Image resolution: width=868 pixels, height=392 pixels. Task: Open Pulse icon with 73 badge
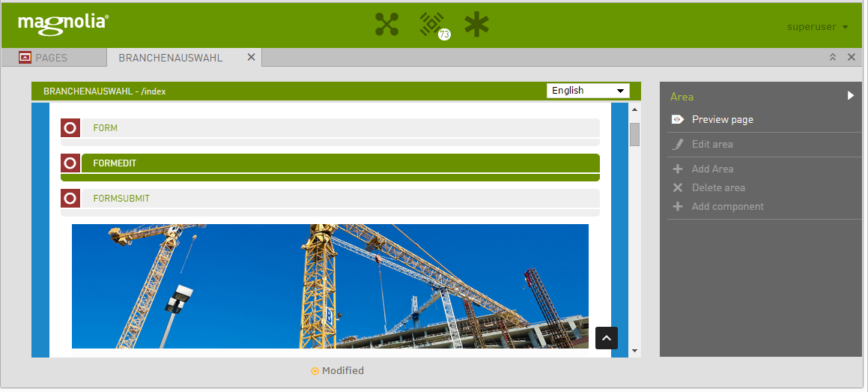434,25
